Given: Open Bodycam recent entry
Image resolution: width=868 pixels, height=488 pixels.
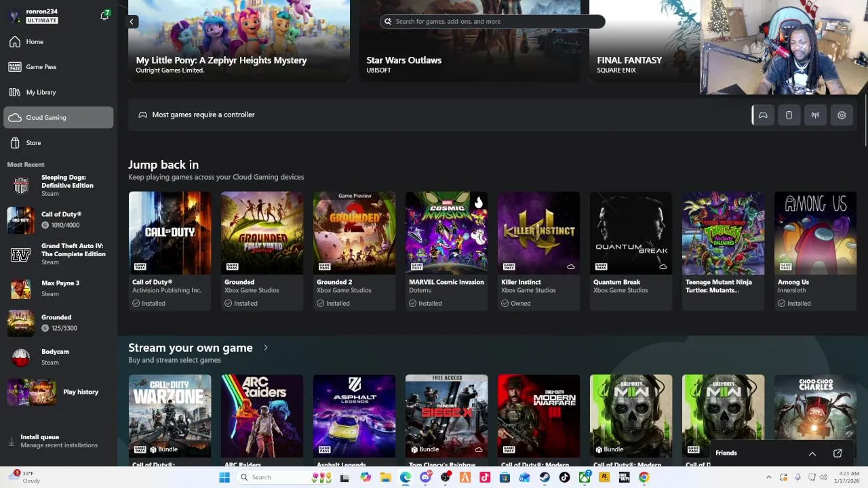Looking at the screenshot, I should 58,357.
